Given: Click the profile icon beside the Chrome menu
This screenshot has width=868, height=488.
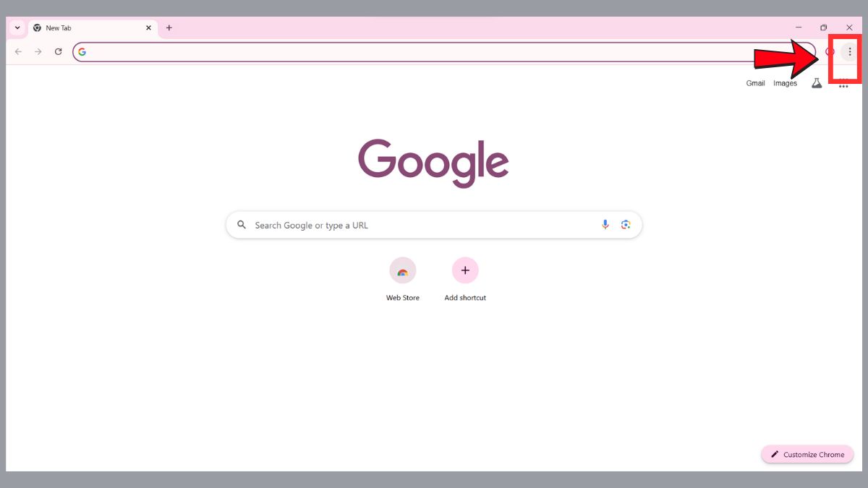Looking at the screenshot, I should pos(830,51).
